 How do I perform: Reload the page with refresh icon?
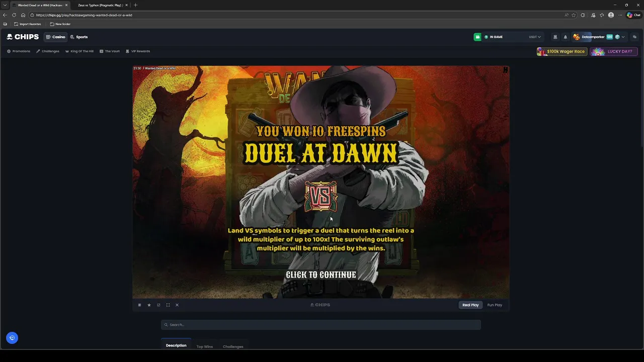tap(14, 15)
